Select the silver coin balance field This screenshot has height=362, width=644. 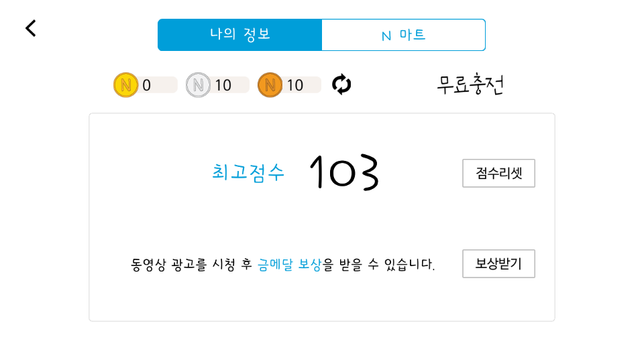point(229,85)
